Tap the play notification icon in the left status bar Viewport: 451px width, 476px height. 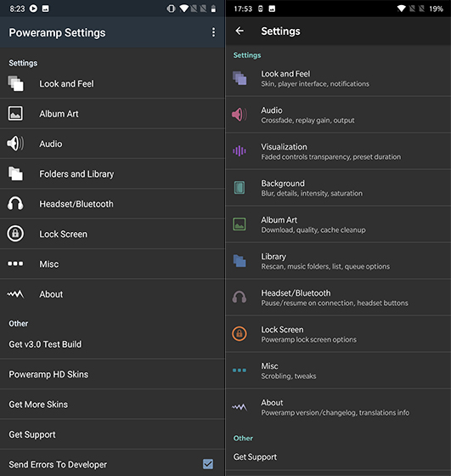tap(33, 8)
